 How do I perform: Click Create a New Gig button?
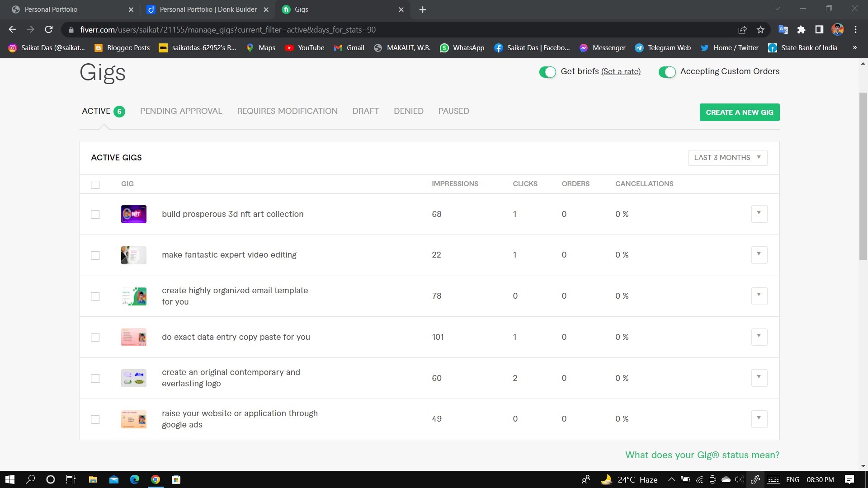click(x=739, y=112)
